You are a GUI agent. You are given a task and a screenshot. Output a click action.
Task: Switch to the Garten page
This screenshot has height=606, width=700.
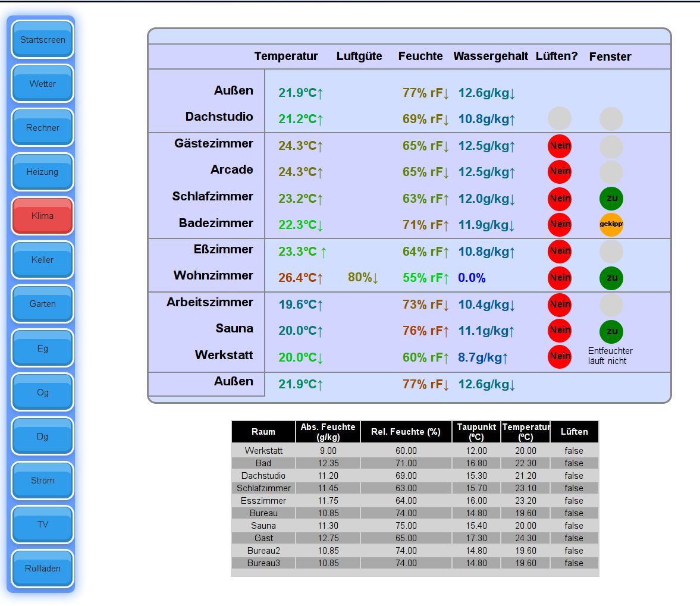coord(42,304)
